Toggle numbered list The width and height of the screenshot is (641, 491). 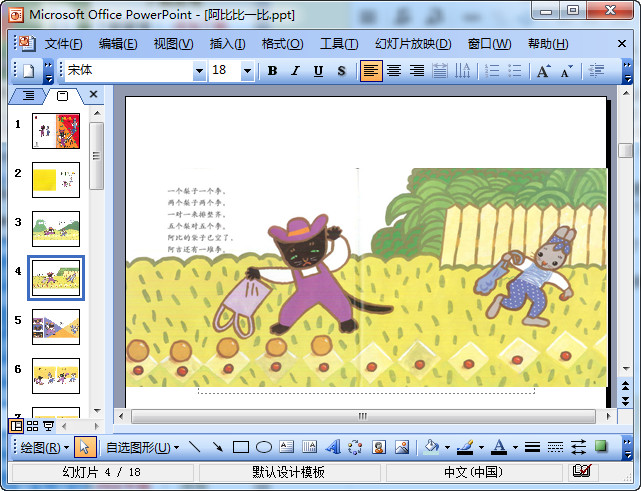point(492,71)
